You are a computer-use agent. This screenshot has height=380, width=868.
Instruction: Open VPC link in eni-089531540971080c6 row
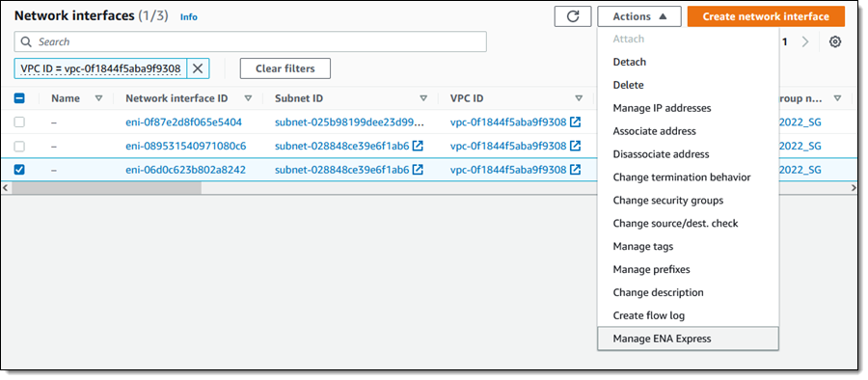click(x=508, y=147)
